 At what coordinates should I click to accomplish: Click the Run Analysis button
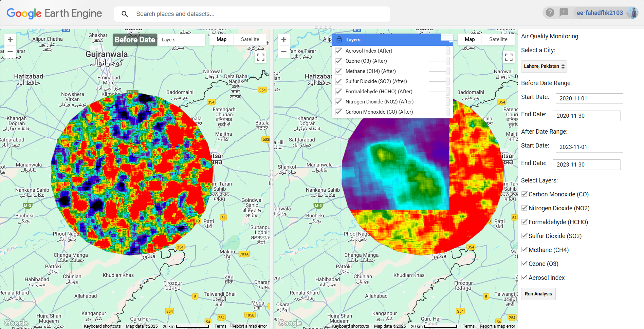pos(538,294)
